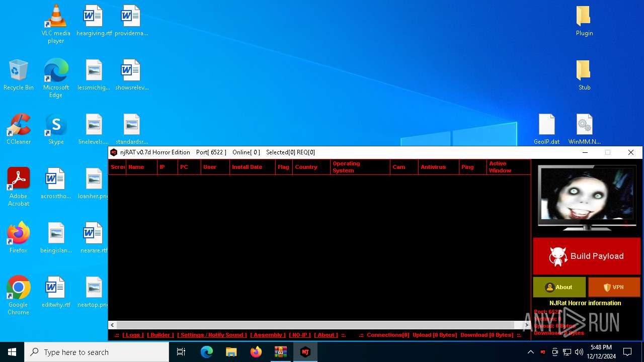Open the Windows Start menu

coord(12,352)
